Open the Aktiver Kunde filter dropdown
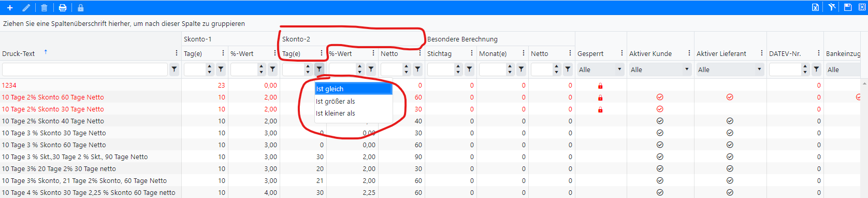The image size is (868, 198). 660,69
